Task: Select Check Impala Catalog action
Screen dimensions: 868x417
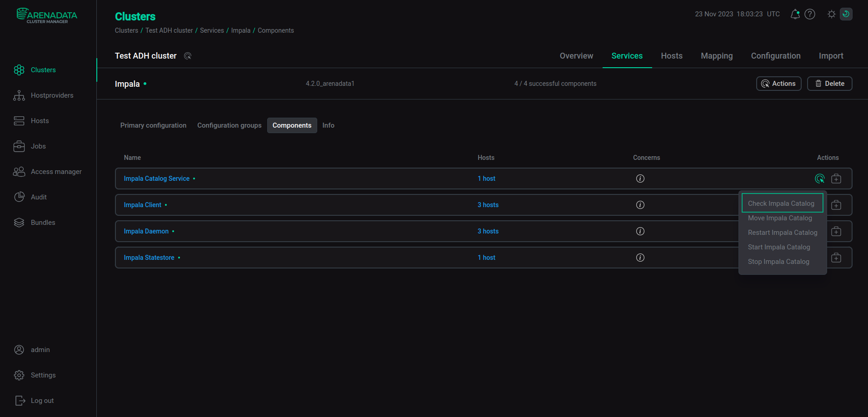Action: coord(782,203)
